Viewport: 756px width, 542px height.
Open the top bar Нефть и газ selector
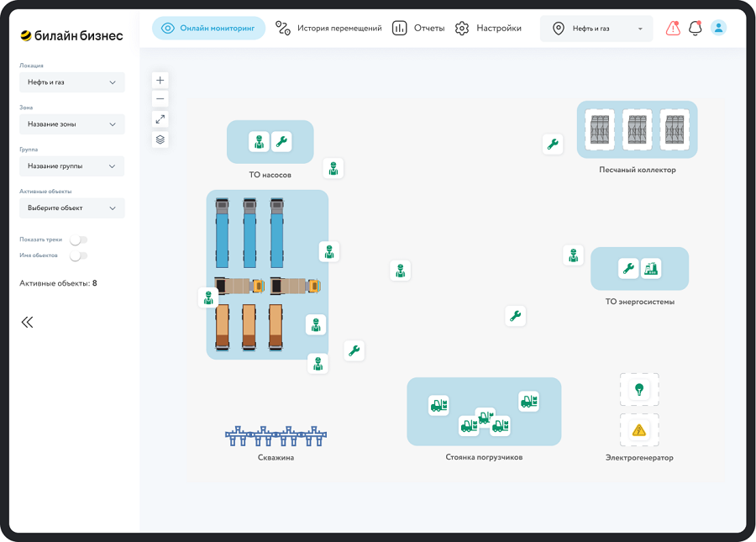tap(596, 29)
